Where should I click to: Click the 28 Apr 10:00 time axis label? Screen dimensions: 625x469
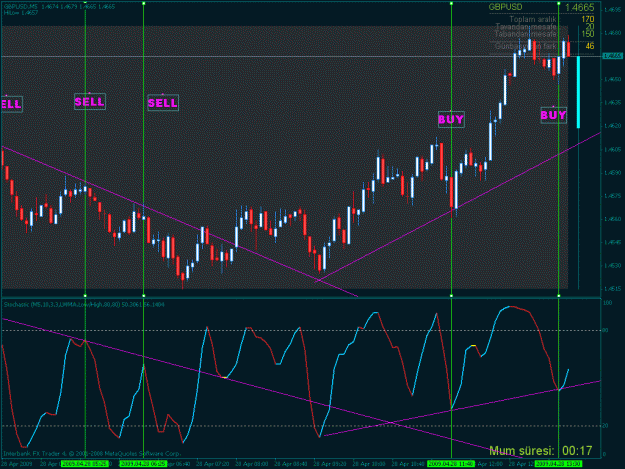(x=369, y=464)
